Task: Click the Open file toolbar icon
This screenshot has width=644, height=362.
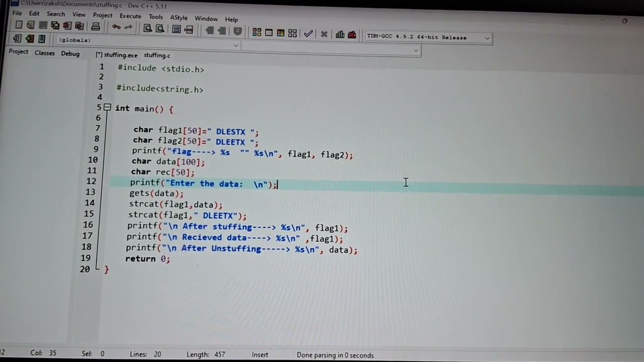Action: tap(31, 25)
